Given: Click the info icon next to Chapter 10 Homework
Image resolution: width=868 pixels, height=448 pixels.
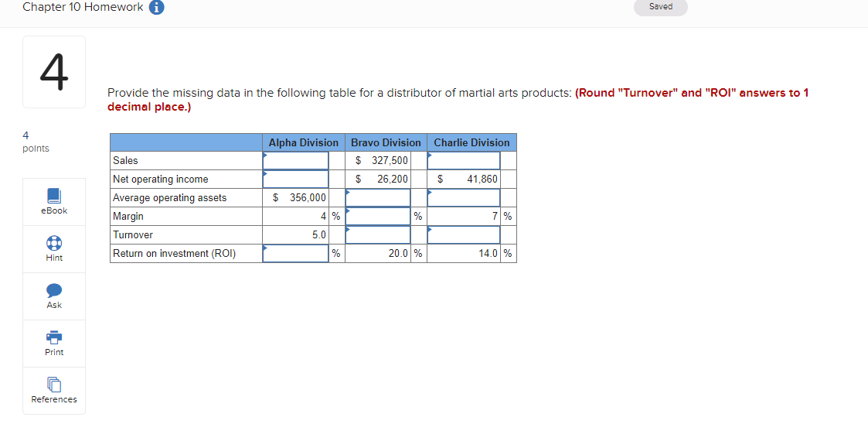Looking at the screenshot, I should (x=154, y=7).
